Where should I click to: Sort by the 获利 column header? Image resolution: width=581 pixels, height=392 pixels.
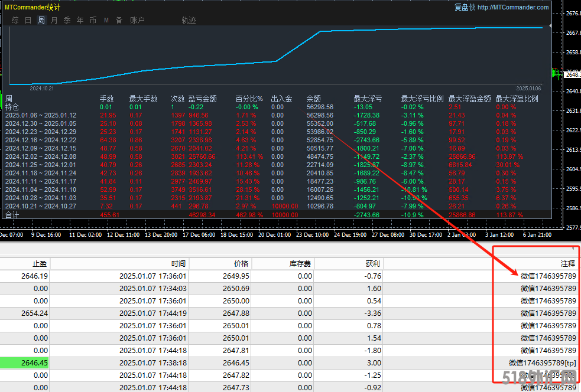tap(373, 263)
